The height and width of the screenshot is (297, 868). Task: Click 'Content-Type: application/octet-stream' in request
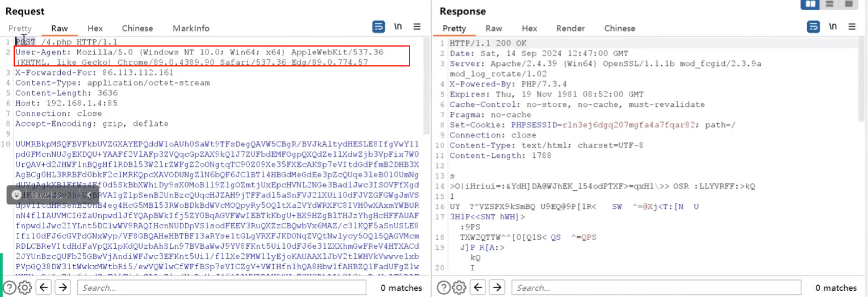(112, 83)
